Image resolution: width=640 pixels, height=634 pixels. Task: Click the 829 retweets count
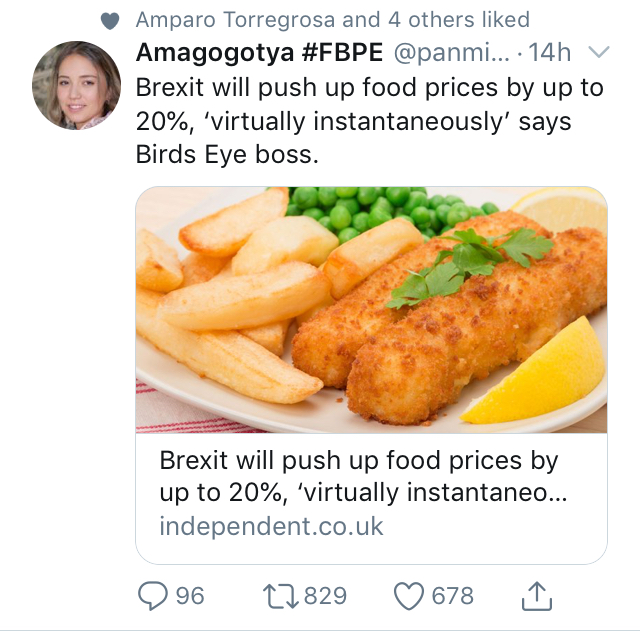tap(325, 596)
